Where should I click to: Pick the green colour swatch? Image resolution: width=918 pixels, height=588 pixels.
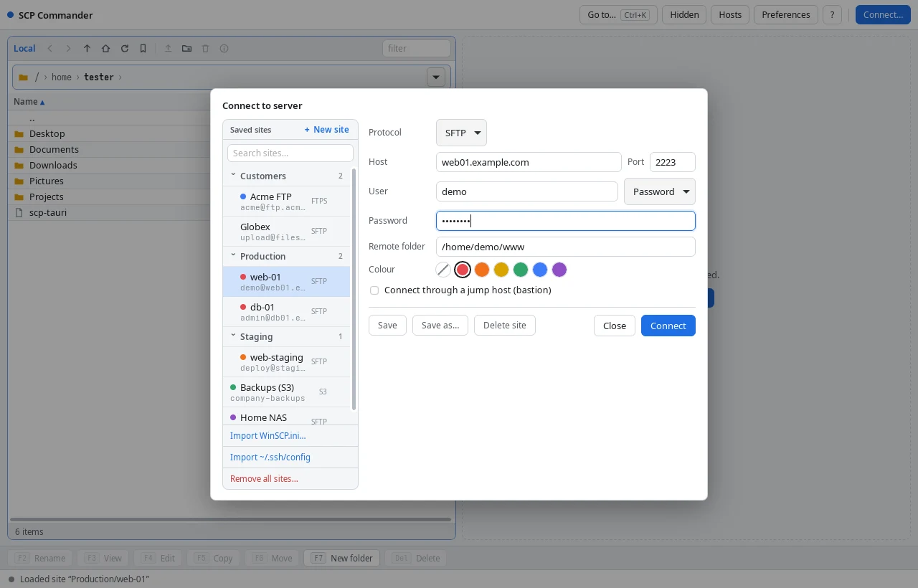(x=521, y=270)
